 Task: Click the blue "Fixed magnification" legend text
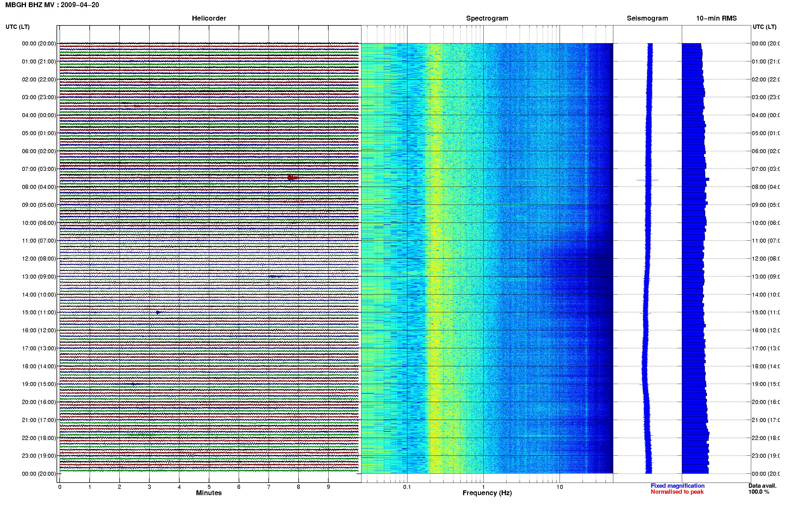click(x=678, y=486)
